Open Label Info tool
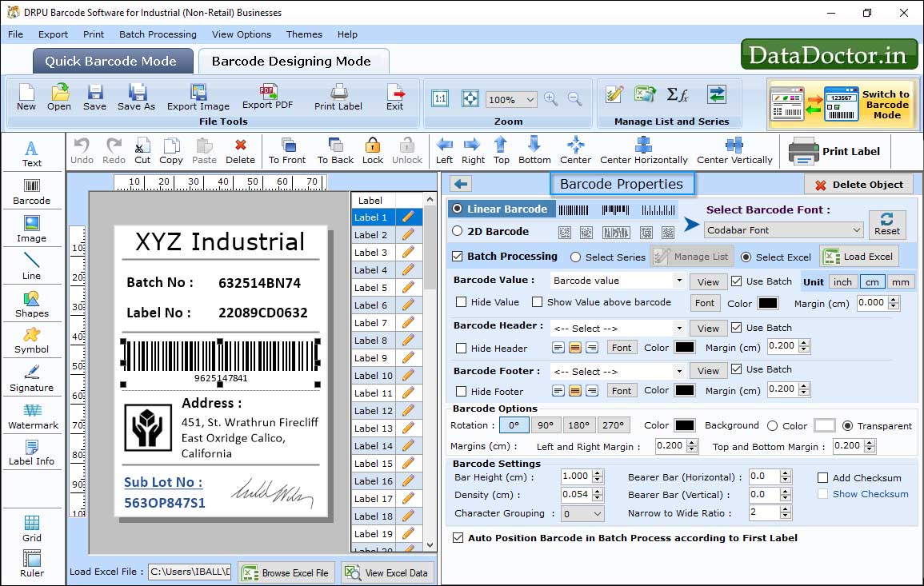Image resolution: width=924 pixels, height=586 pixels. tap(32, 453)
